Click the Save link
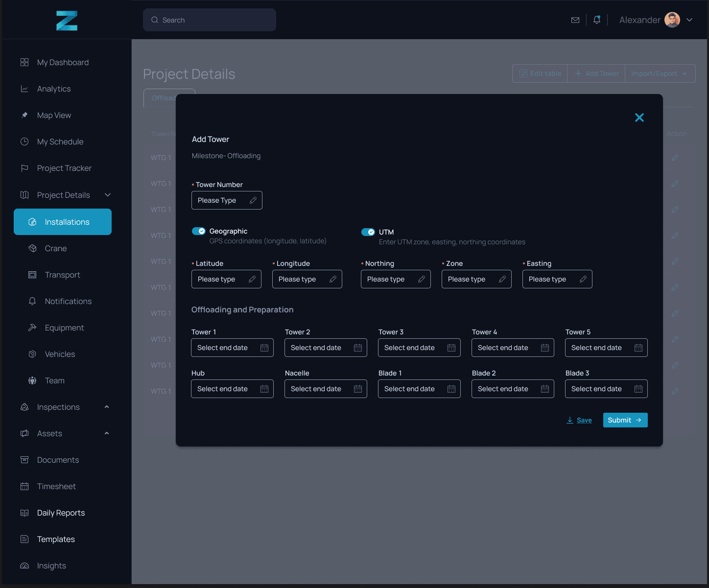The height and width of the screenshot is (588, 709). 579,420
